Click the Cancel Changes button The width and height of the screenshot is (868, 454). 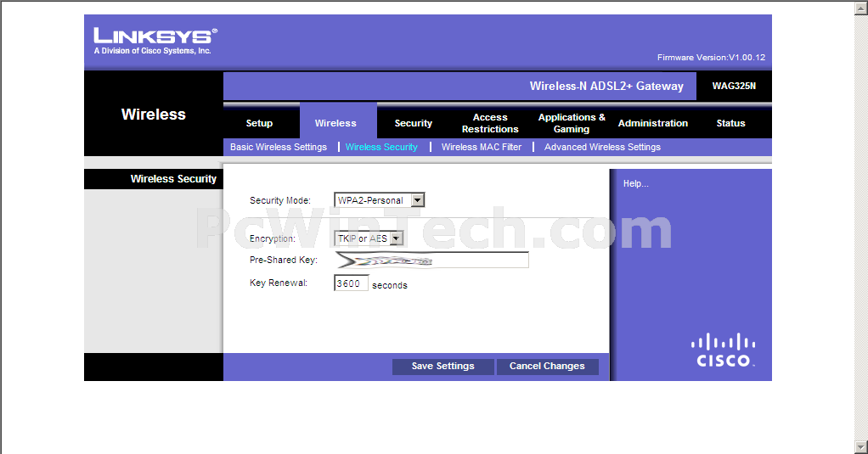tap(547, 366)
